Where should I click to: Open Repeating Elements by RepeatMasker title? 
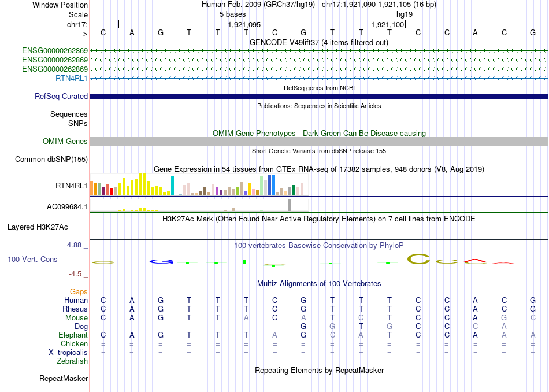point(319,371)
